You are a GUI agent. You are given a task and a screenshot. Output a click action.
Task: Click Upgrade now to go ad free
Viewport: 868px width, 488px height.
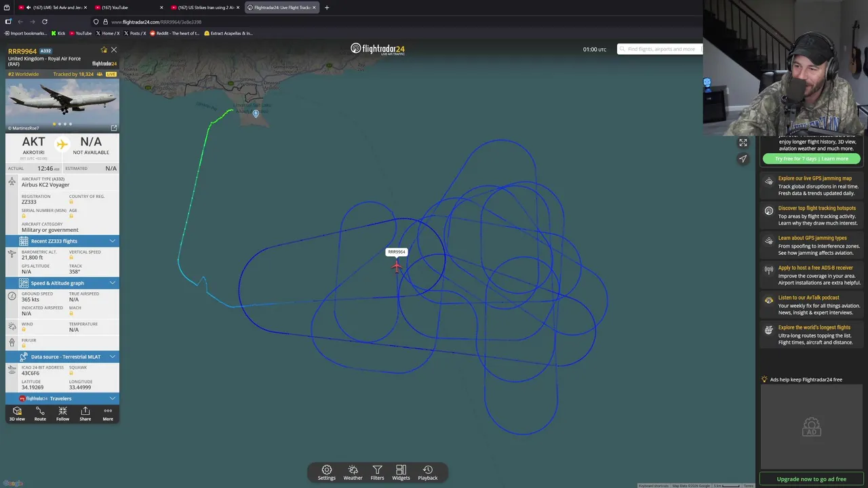pyautogui.click(x=812, y=479)
